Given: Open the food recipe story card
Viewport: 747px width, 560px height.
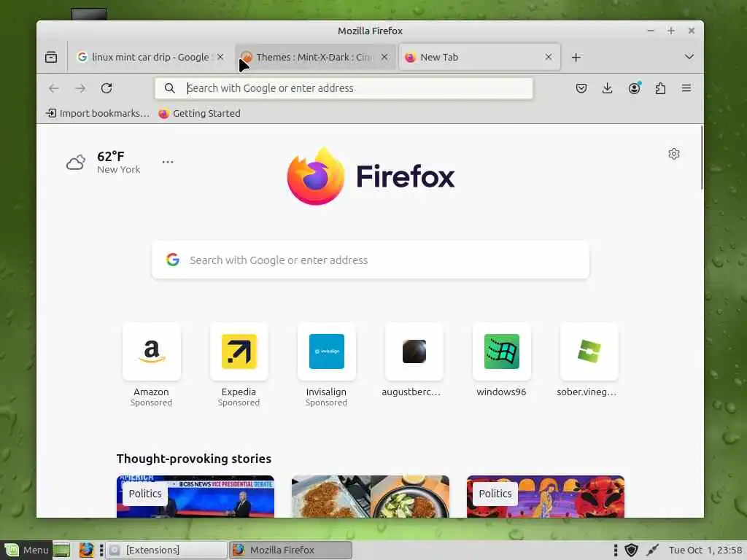Looking at the screenshot, I should point(371,496).
